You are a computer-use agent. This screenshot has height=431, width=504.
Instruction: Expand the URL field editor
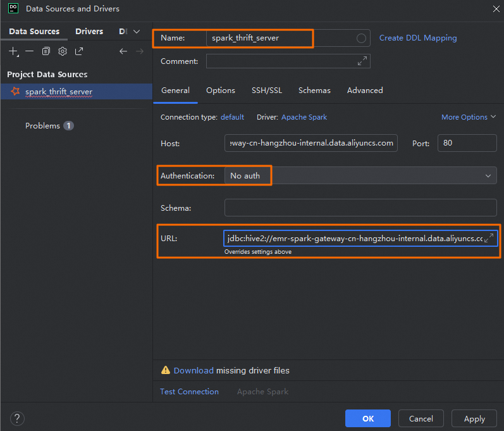point(489,238)
